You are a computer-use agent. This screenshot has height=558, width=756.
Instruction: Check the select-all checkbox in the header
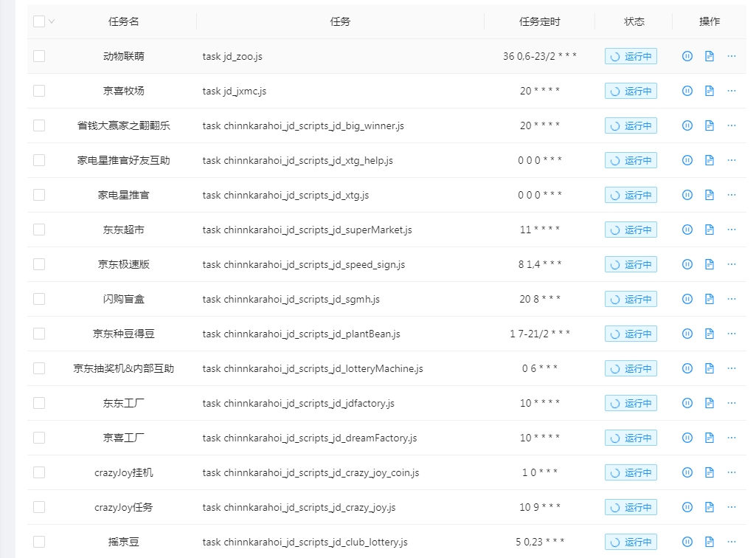click(38, 21)
